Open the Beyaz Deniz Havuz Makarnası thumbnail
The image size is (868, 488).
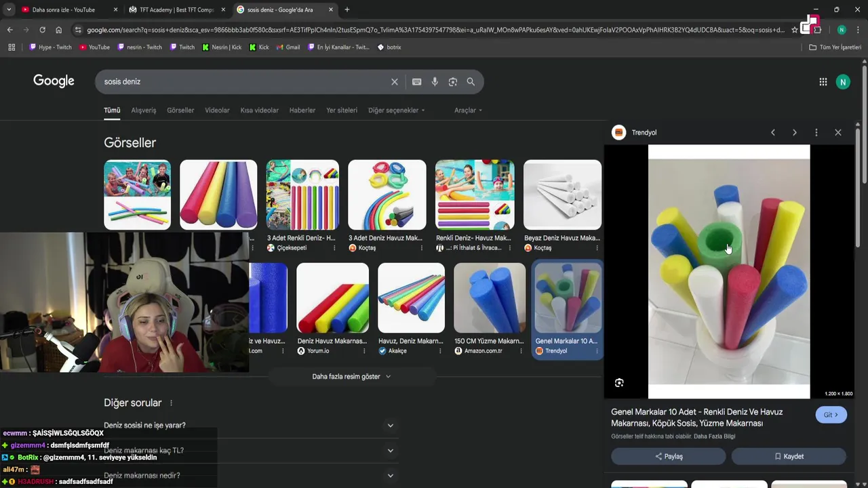click(562, 195)
